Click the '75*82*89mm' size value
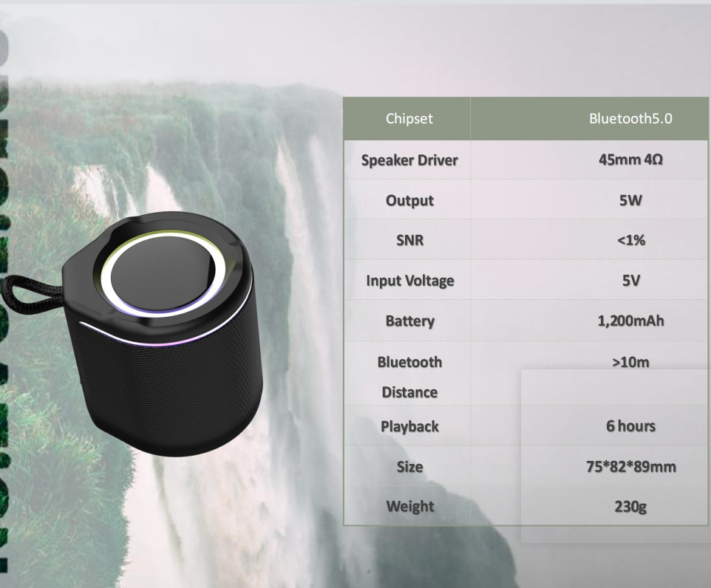 (630, 467)
